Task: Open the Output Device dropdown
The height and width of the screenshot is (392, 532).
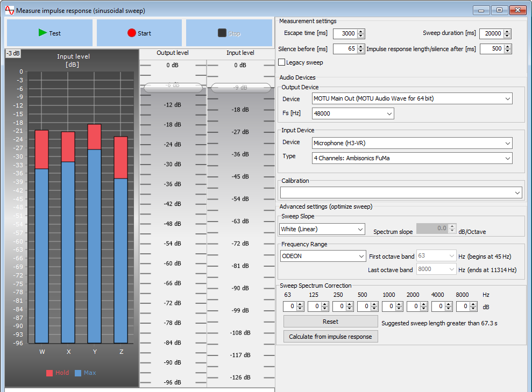Action: (412, 99)
